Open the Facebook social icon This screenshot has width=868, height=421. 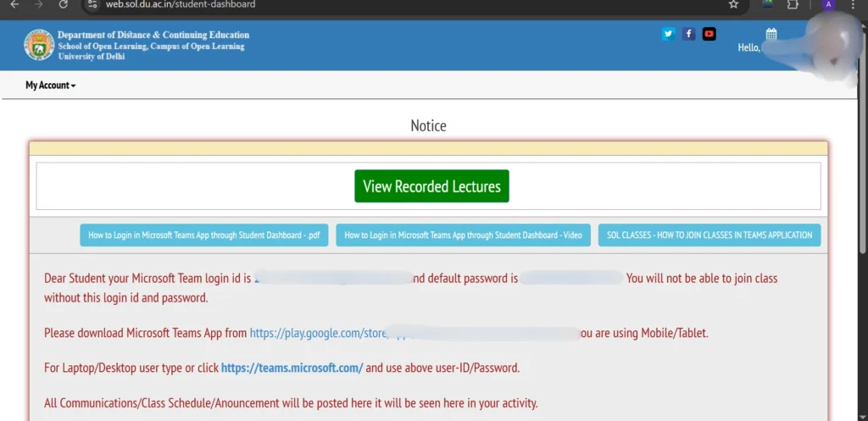coord(688,34)
